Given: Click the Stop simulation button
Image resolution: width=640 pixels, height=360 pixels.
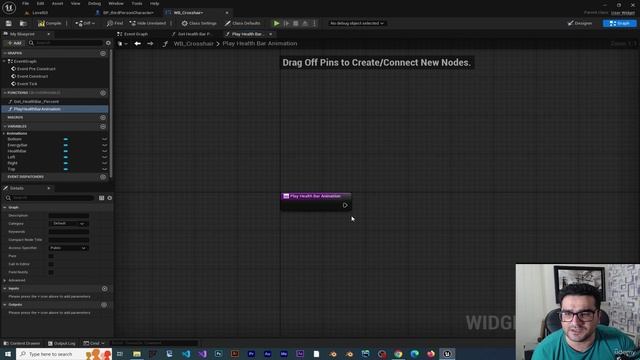Looking at the screenshot, I should (296, 23).
